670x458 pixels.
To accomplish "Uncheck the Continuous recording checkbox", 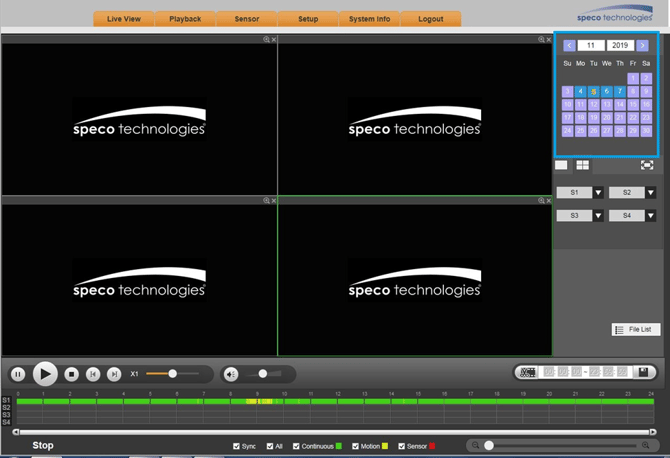I will click(x=296, y=446).
